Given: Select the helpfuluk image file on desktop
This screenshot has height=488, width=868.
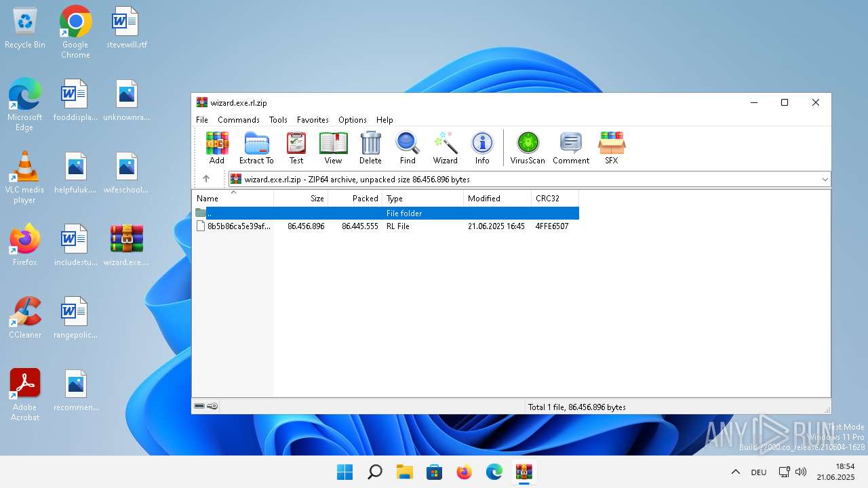Looking at the screenshot, I should [75, 173].
